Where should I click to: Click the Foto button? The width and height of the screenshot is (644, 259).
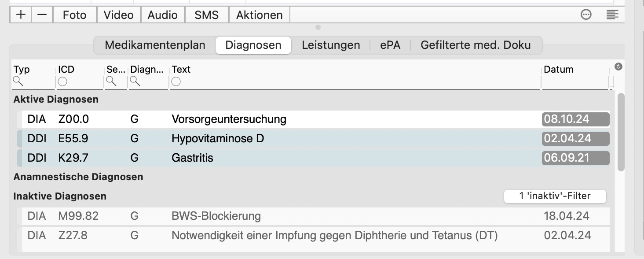coord(74,15)
